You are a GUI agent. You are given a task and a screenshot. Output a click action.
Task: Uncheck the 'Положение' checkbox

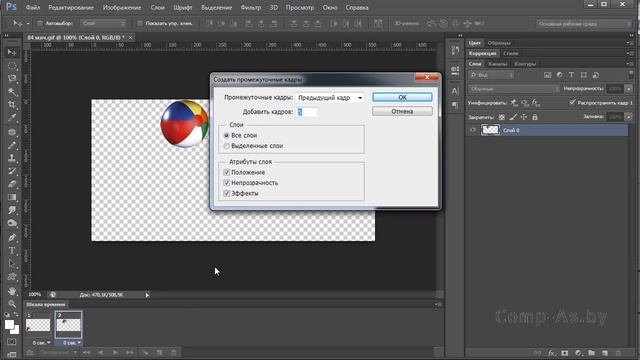(227, 172)
